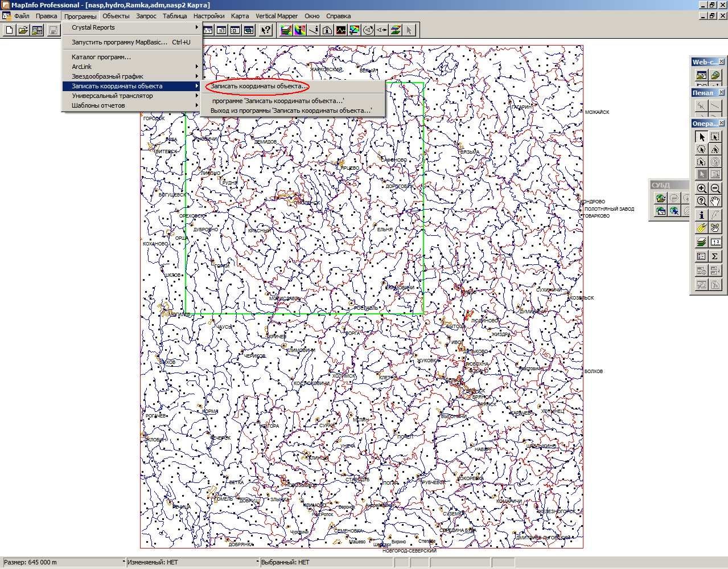Viewport: 728px width, 569px height.
Task: Click the context Help question-arrow icon
Action: point(265,30)
